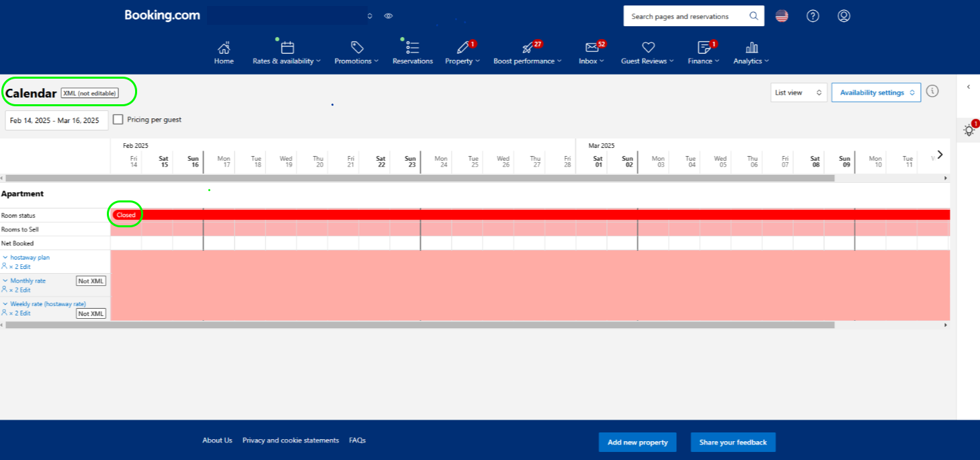Click the XML (not editable) badge
Screen dimensions: 980x460
tap(89, 93)
